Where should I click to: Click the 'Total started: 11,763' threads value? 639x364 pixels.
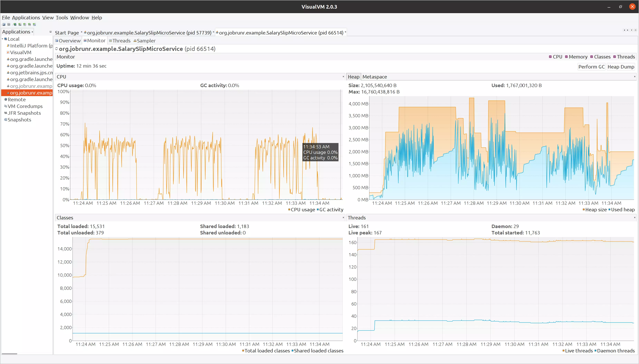click(515, 233)
